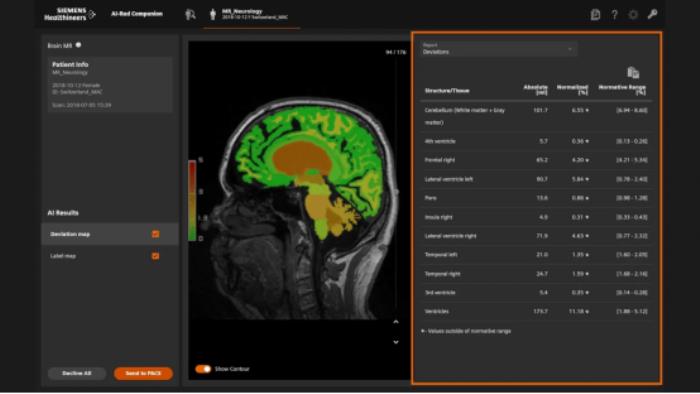Click the help question mark icon
Image resolution: width=700 pixels, height=394 pixels.
pyautogui.click(x=614, y=15)
